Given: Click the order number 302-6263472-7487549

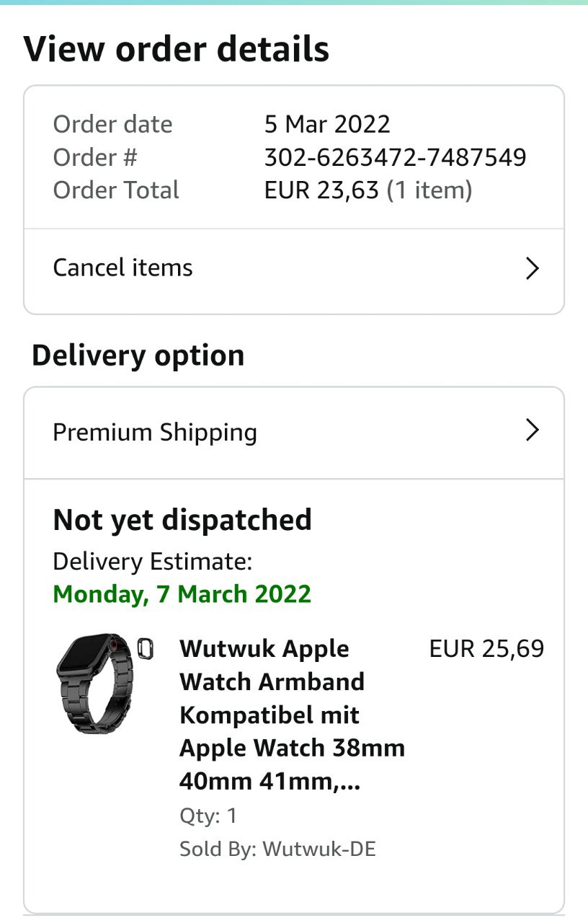Looking at the screenshot, I should pos(395,157).
